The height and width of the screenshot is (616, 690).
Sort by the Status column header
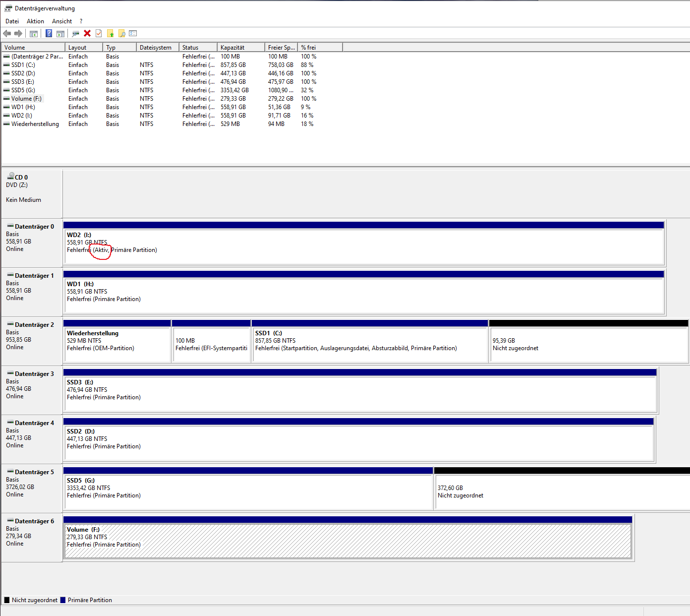[x=198, y=48]
